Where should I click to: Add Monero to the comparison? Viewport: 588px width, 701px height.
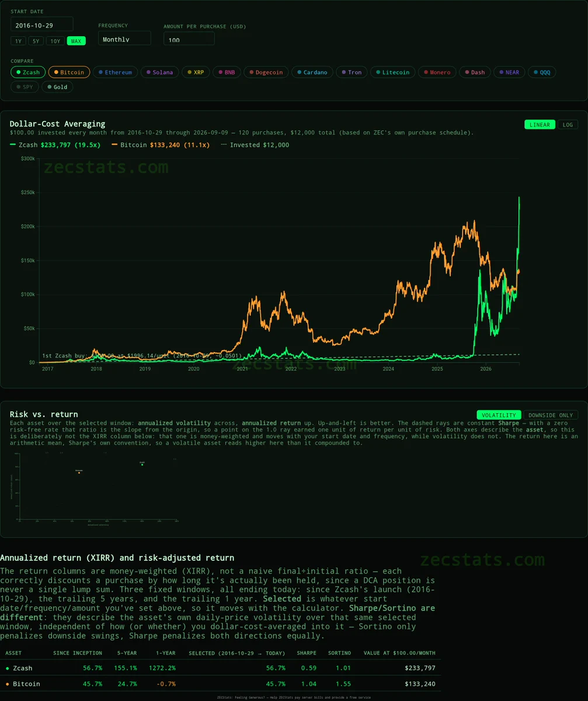(x=437, y=72)
